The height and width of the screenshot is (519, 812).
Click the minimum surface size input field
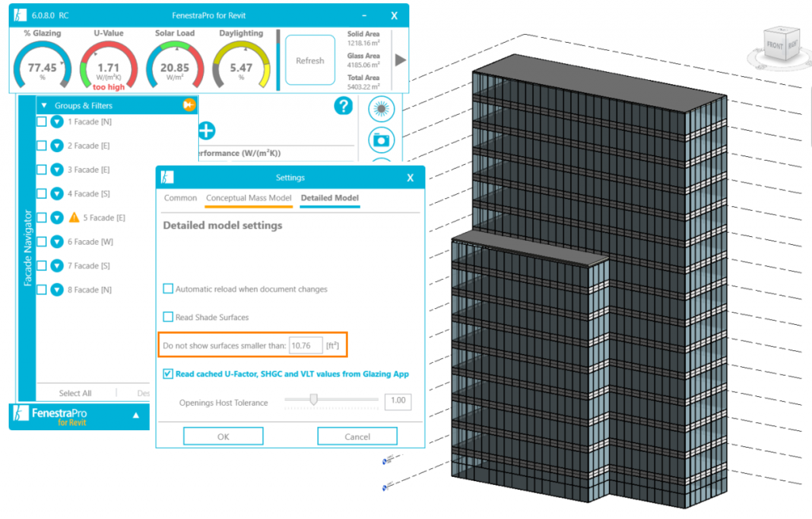305,345
